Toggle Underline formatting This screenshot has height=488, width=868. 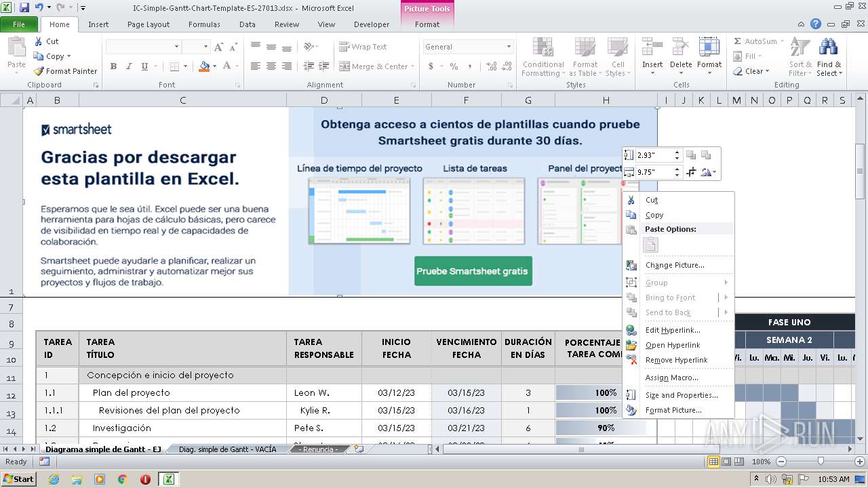point(144,66)
